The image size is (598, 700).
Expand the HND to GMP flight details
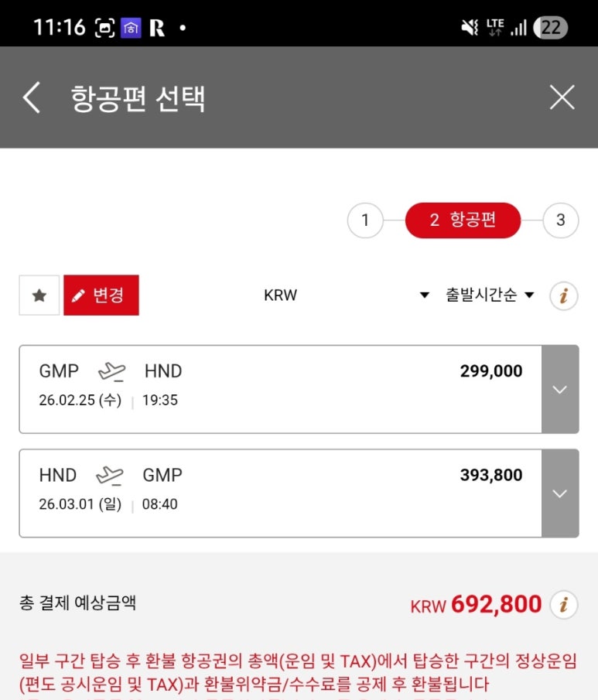560,493
